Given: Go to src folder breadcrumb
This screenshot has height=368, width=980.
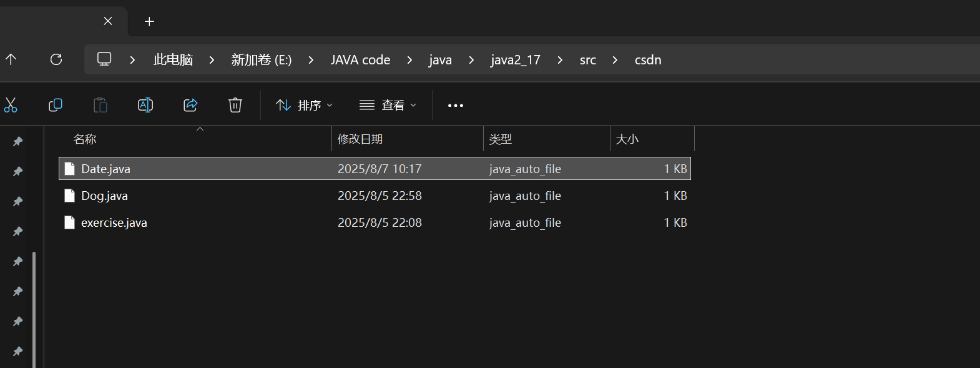Looking at the screenshot, I should tap(588, 60).
